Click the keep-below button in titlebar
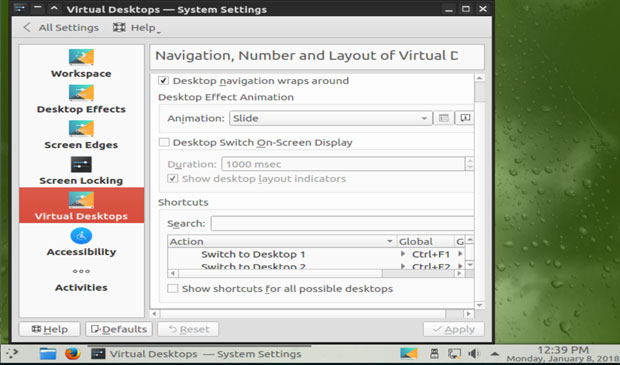 point(37,8)
